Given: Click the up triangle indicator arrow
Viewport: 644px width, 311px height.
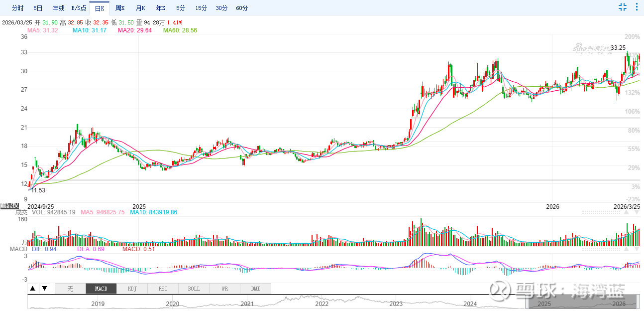Looking at the screenshot, I should click(x=32, y=288).
